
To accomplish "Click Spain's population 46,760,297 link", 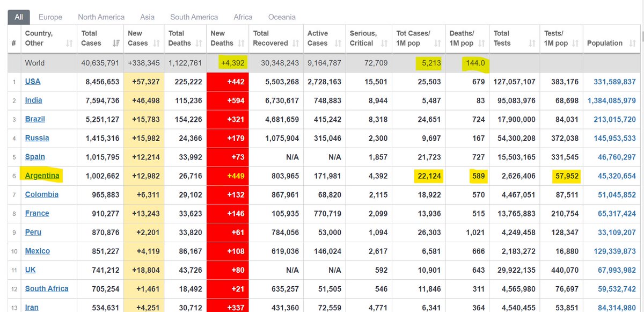I will (617, 157).
